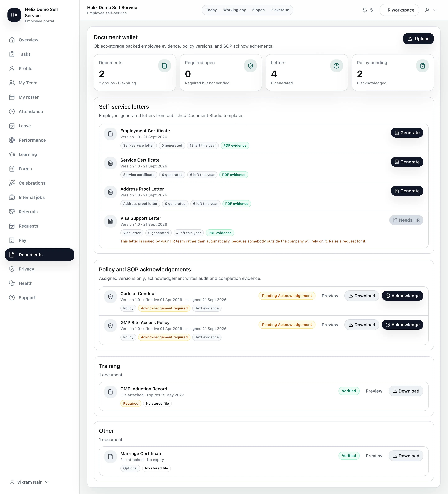Open the Health sidebar section
This screenshot has height=494, width=448.
pos(40,283)
